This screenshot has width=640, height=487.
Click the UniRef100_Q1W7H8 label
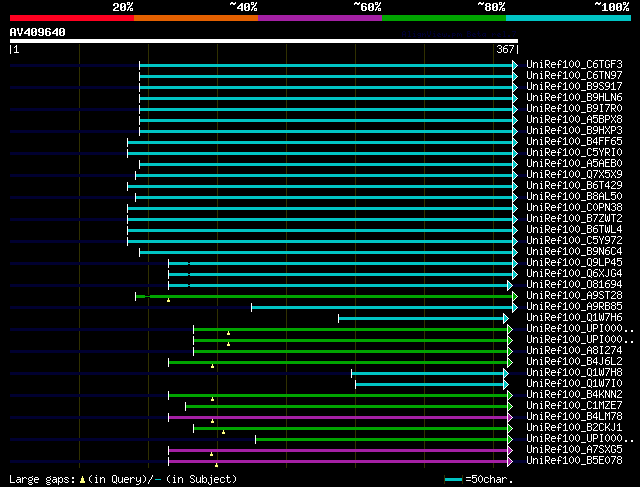pyautogui.click(x=574, y=373)
